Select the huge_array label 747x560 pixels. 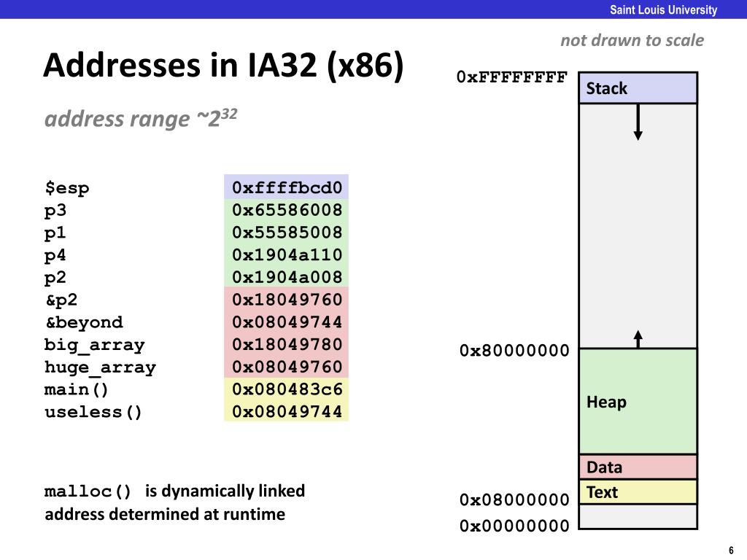(100, 367)
